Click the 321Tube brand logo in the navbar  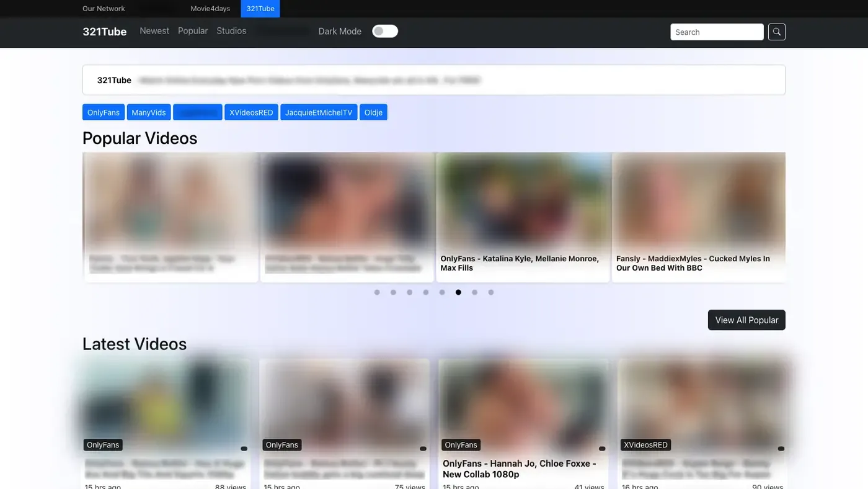[x=104, y=32]
